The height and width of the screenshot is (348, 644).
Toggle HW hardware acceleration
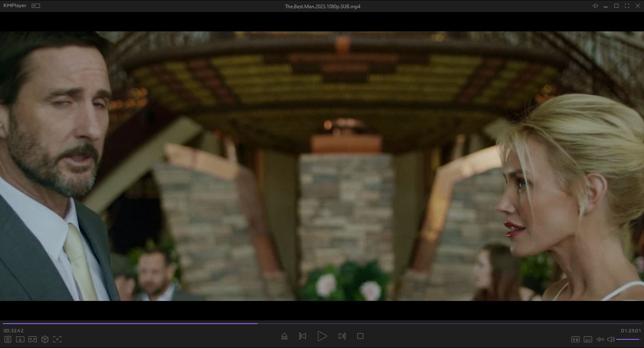576,339
